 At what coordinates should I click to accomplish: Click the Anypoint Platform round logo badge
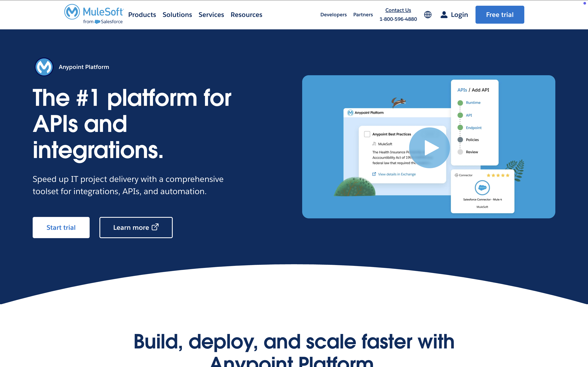point(44,67)
